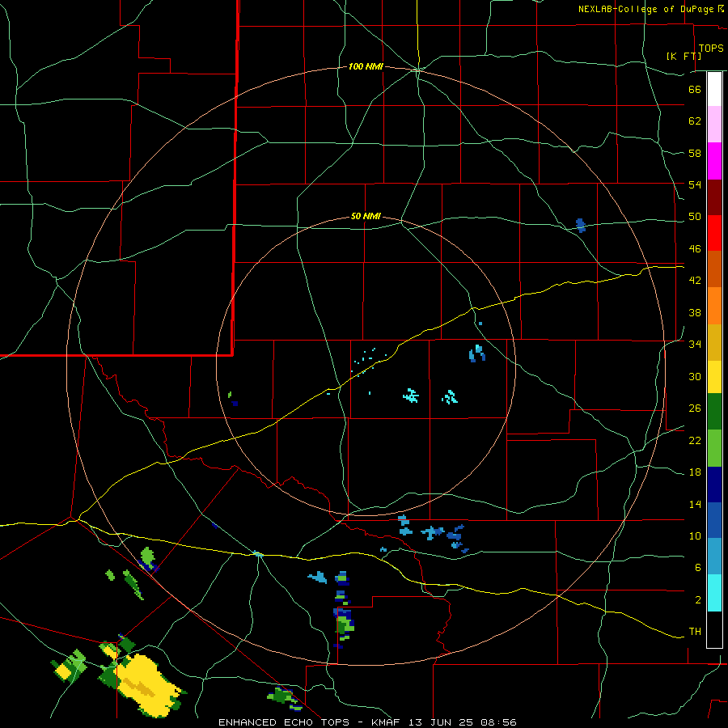Viewport: 728px width, 728px height.
Task: Click the "66" legend value
Action: [x=695, y=89]
